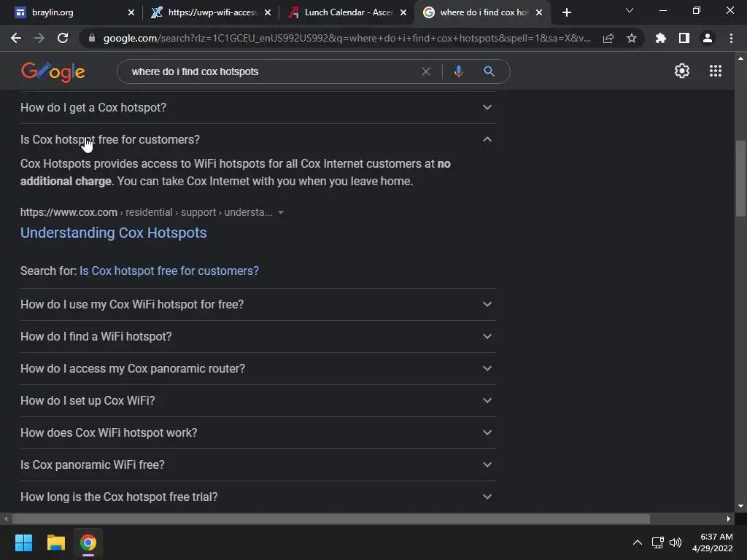Screen dimensions: 747x560
Task: Click the cox.com result URL breadcrumb
Action: (x=146, y=212)
